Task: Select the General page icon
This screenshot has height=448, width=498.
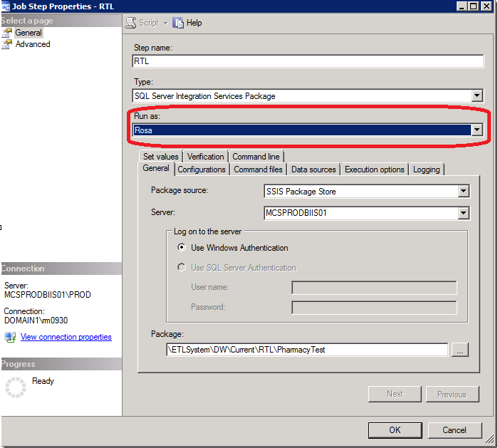Action: (x=7, y=33)
